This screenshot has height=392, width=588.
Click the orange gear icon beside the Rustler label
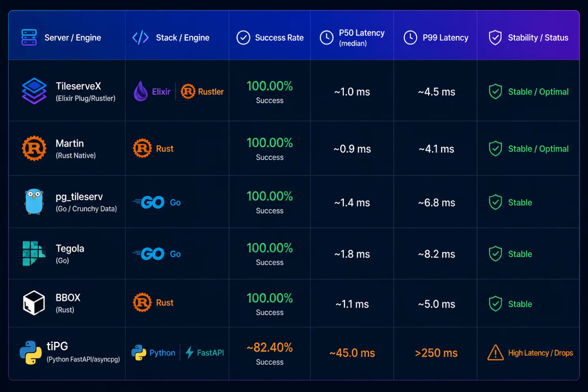click(188, 92)
